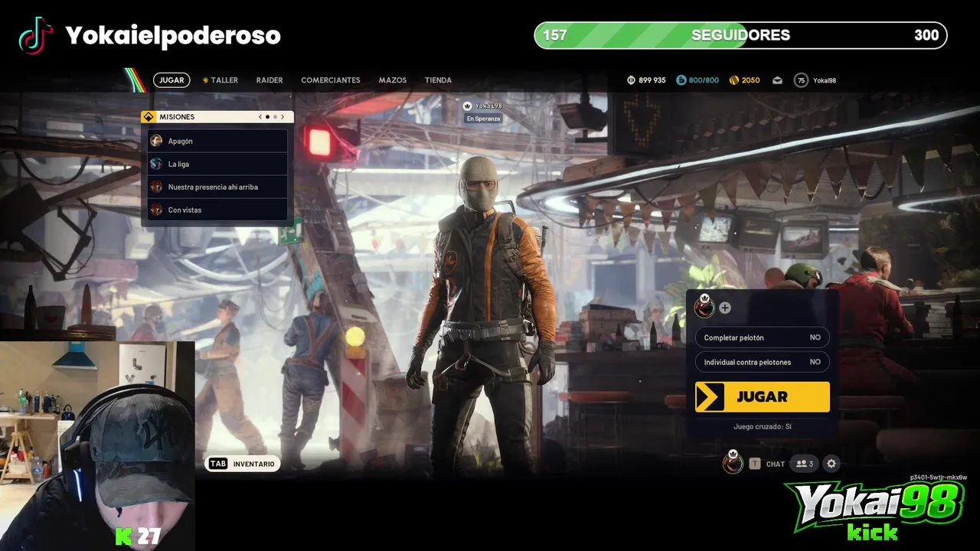Select the La liga mission giver portrait

click(x=156, y=164)
